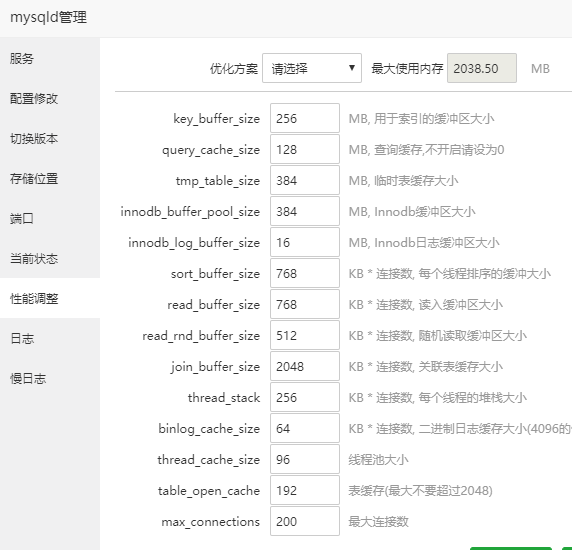Click the innodb_log_buffer_size label
This screenshot has width=572, height=550.
tap(194, 243)
